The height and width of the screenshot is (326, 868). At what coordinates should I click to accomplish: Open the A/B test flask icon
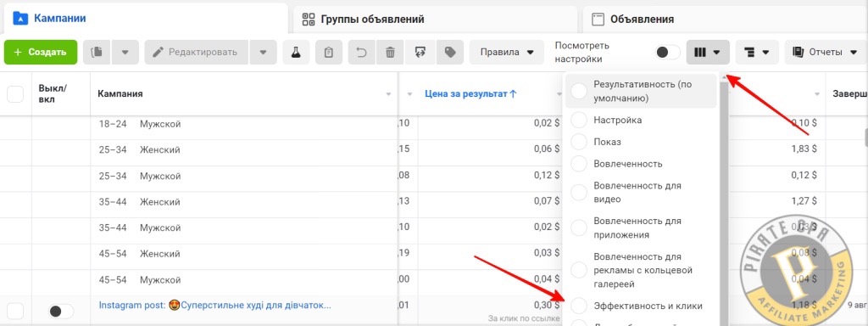[x=296, y=52]
